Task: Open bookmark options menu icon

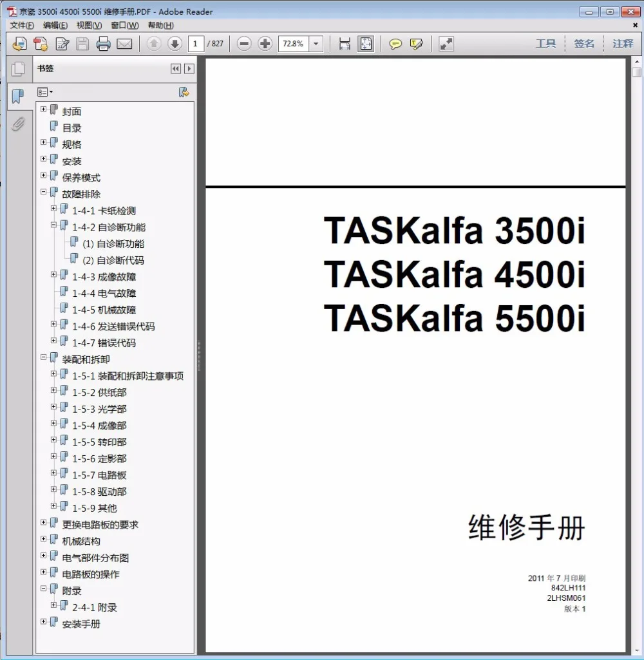Action: click(x=44, y=92)
